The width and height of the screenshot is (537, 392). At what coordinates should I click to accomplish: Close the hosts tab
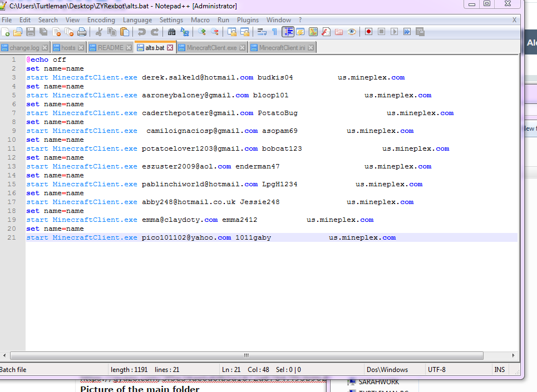[x=81, y=48]
